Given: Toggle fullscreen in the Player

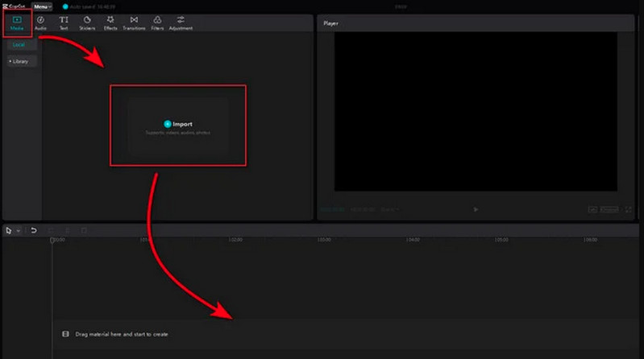Looking at the screenshot, I should (x=629, y=209).
